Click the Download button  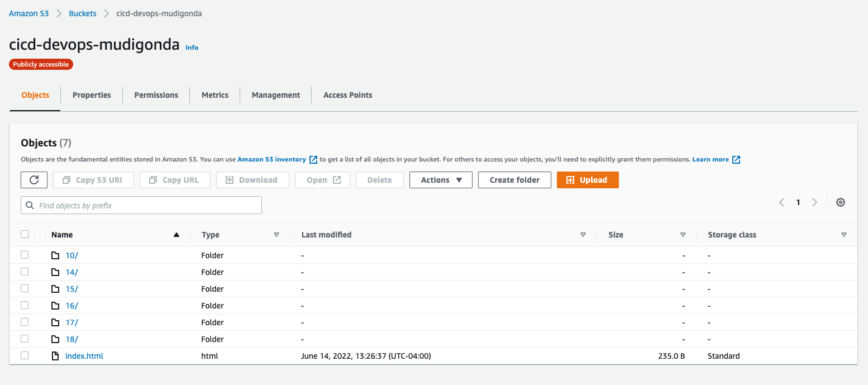coord(252,180)
